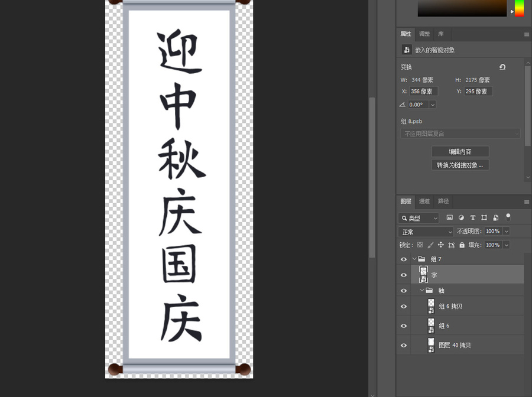The image size is (532, 397).
Task: Filter layers by smart object icon
Action: pos(496,217)
